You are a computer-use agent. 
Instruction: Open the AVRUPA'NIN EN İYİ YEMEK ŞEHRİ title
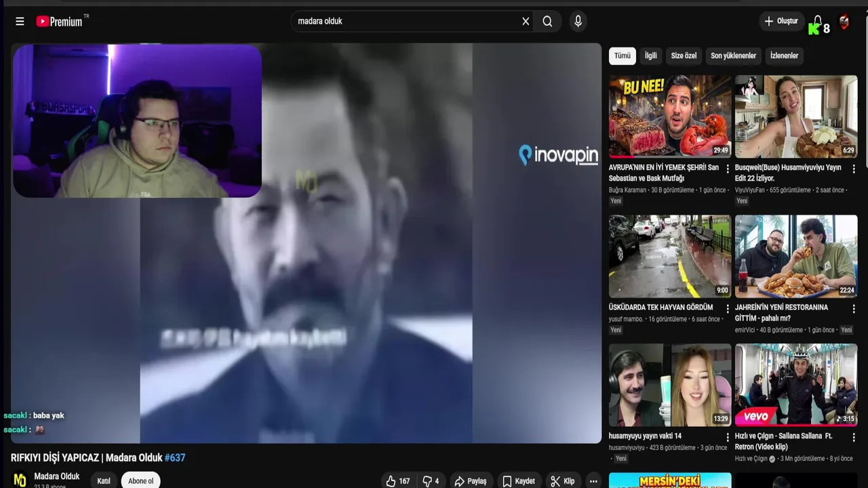[x=664, y=173]
